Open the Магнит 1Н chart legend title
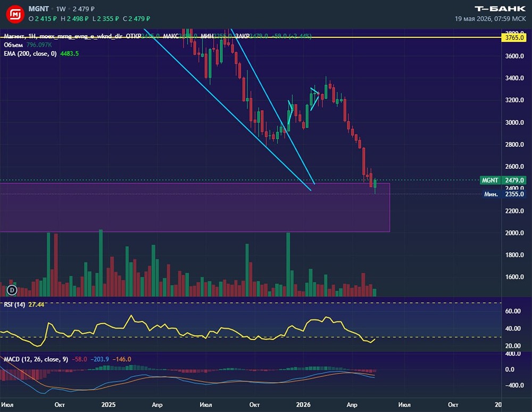 [63, 36]
